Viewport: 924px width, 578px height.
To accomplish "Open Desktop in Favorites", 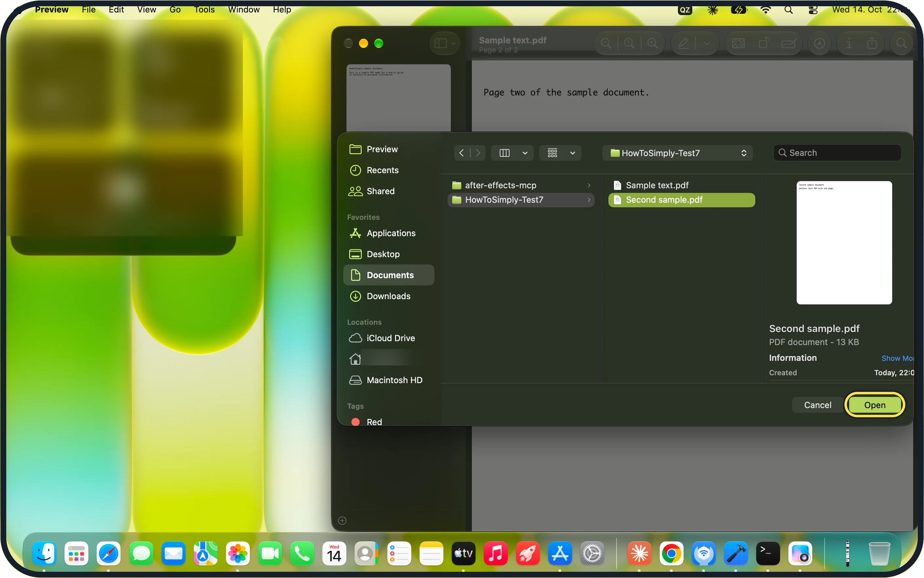I will point(389,254).
